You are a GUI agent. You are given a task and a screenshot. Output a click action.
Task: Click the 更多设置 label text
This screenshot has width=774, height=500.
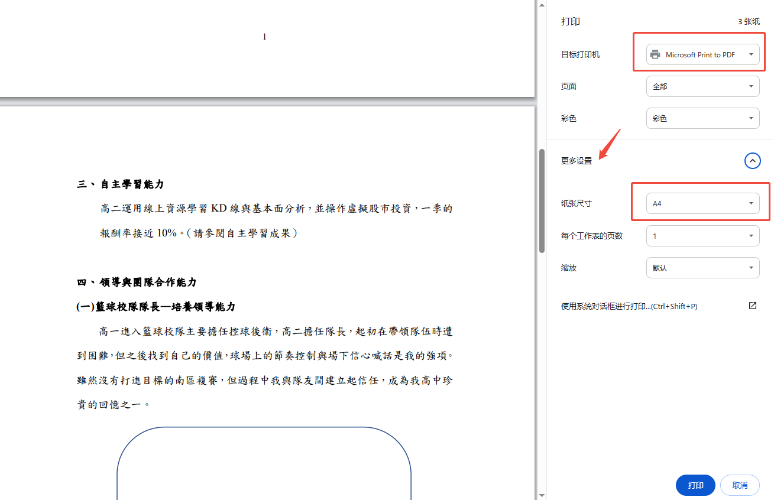click(x=576, y=160)
